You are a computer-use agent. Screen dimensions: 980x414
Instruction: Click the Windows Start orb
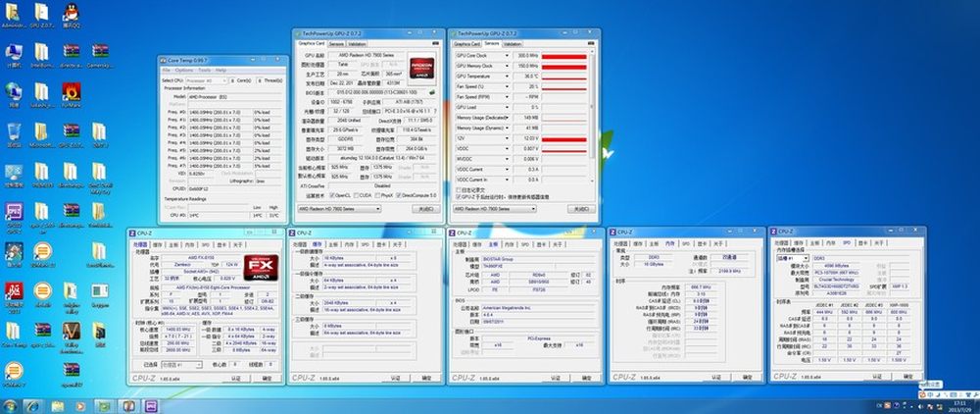click(11, 404)
